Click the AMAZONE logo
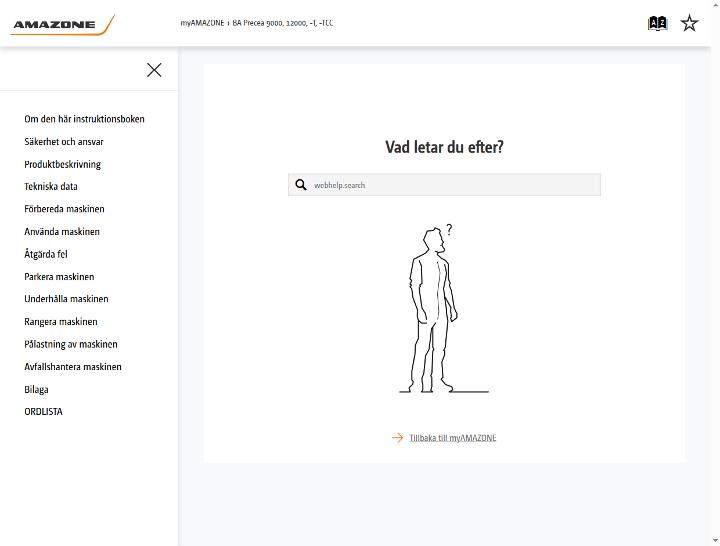Viewport: 720px width, 546px height. (62, 24)
